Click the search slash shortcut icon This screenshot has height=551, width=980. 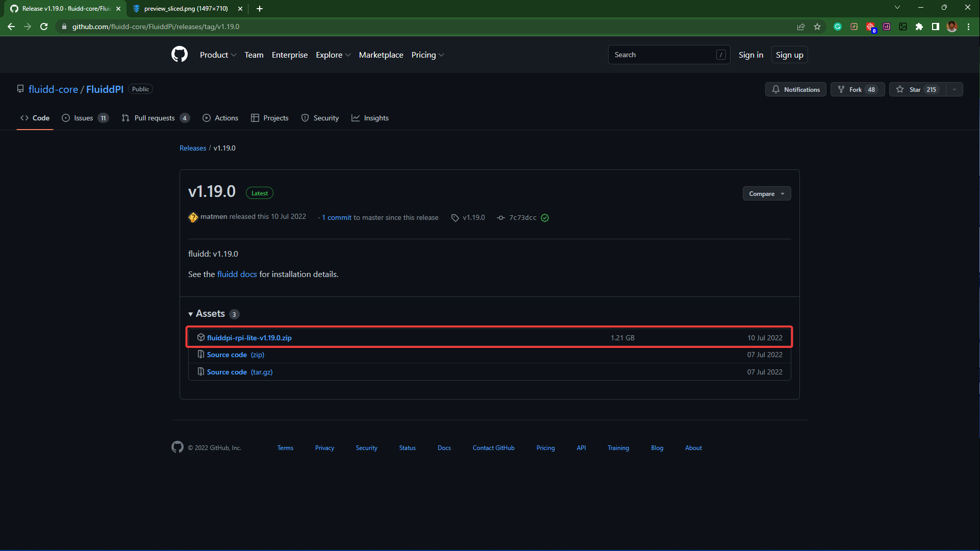coord(721,55)
